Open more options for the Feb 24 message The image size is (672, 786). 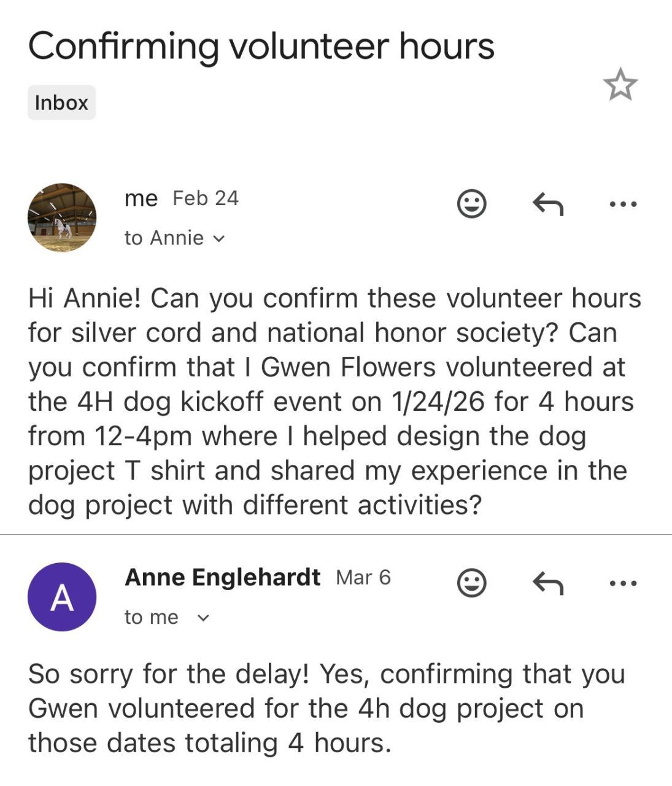(623, 203)
